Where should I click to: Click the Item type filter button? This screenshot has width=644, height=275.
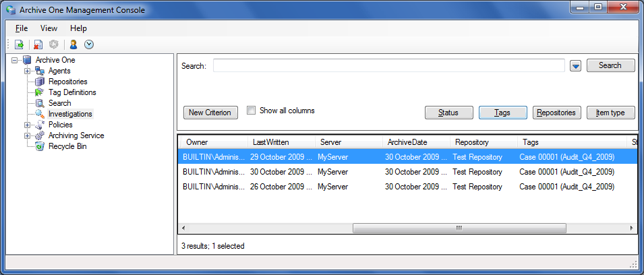(x=611, y=113)
